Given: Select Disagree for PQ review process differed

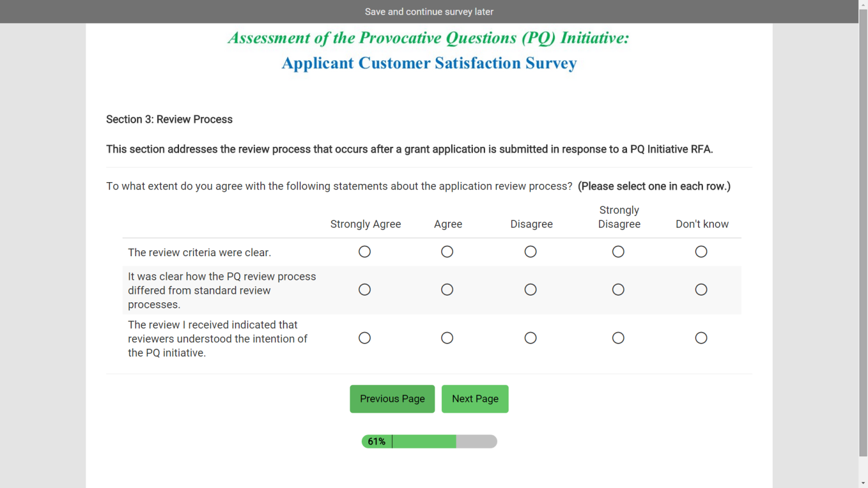Looking at the screenshot, I should pyautogui.click(x=531, y=290).
